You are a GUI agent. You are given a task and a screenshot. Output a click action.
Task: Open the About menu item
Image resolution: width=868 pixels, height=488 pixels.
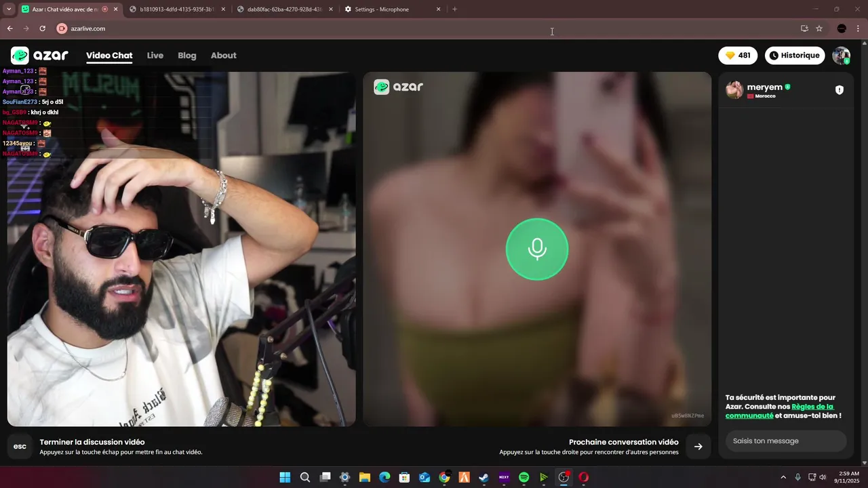point(223,56)
